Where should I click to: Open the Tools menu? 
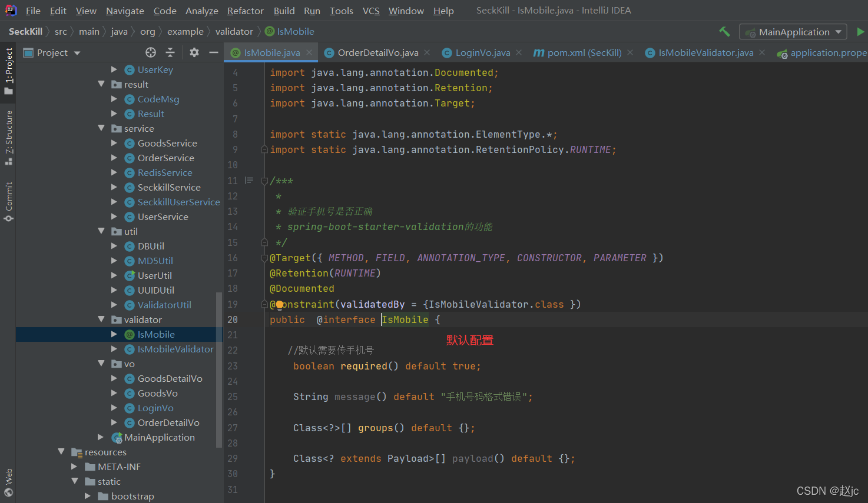pyautogui.click(x=341, y=11)
